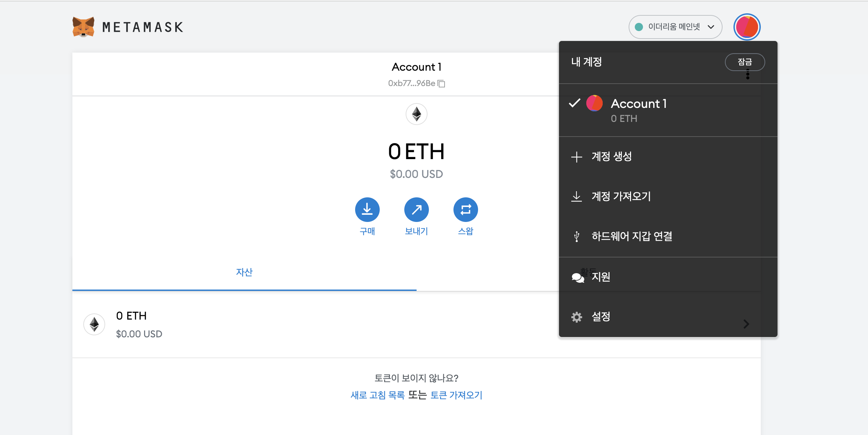Click the blue Buy (구매) download icon
Screen dimensions: 868x435
(367, 209)
